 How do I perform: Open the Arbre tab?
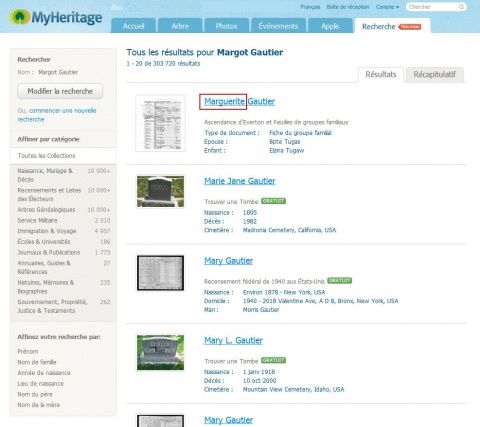point(180,26)
